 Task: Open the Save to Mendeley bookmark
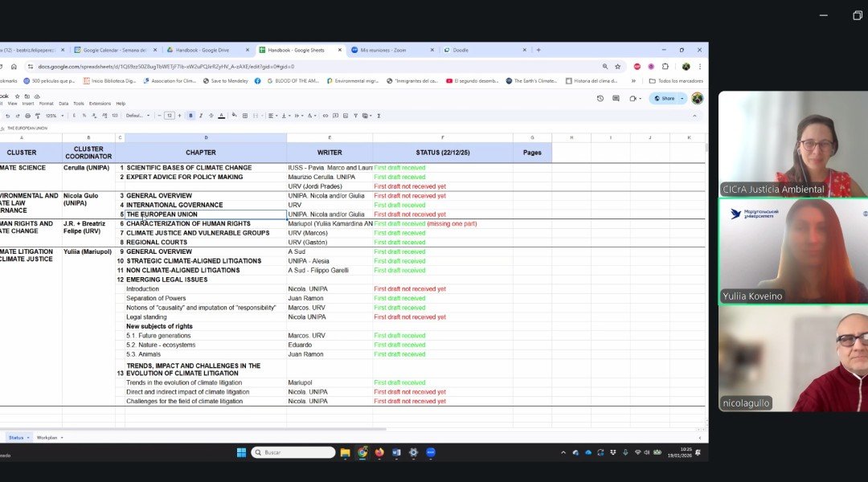tap(226, 81)
